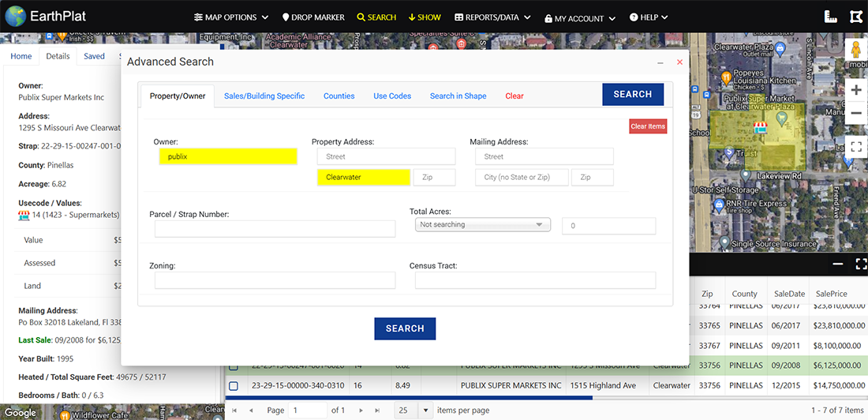Activate Street View pegman

[855, 51]
